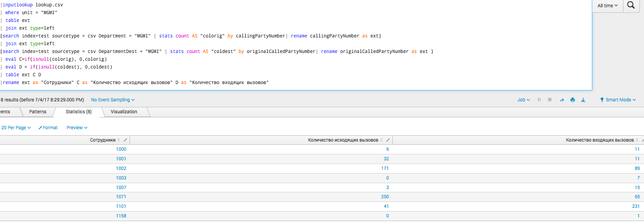Screen dimensions: 644x222
Task: Print the search results
Action: (572, 100)
